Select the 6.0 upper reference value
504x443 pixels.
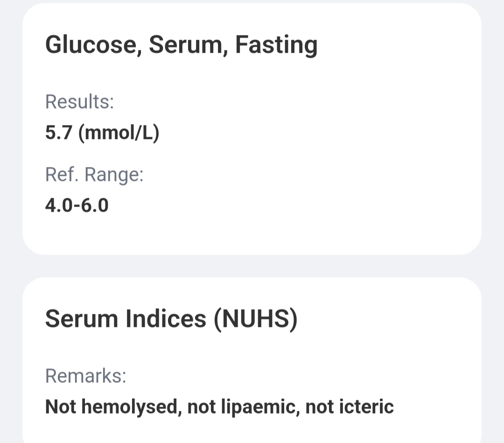(94, 205)
